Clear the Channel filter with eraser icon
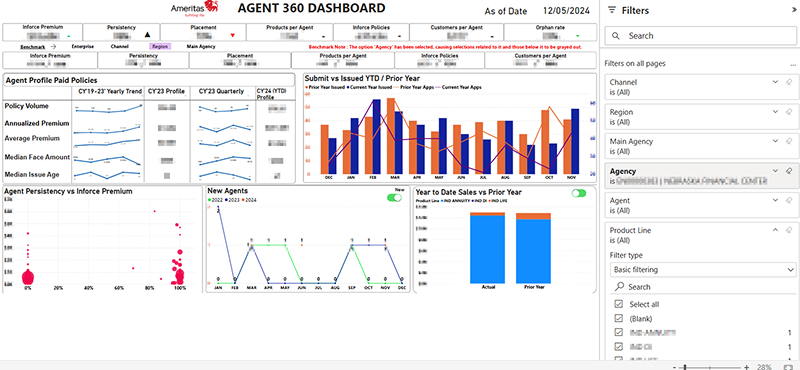The width and height of the screenshot is (800, 370). coord(789,82)
